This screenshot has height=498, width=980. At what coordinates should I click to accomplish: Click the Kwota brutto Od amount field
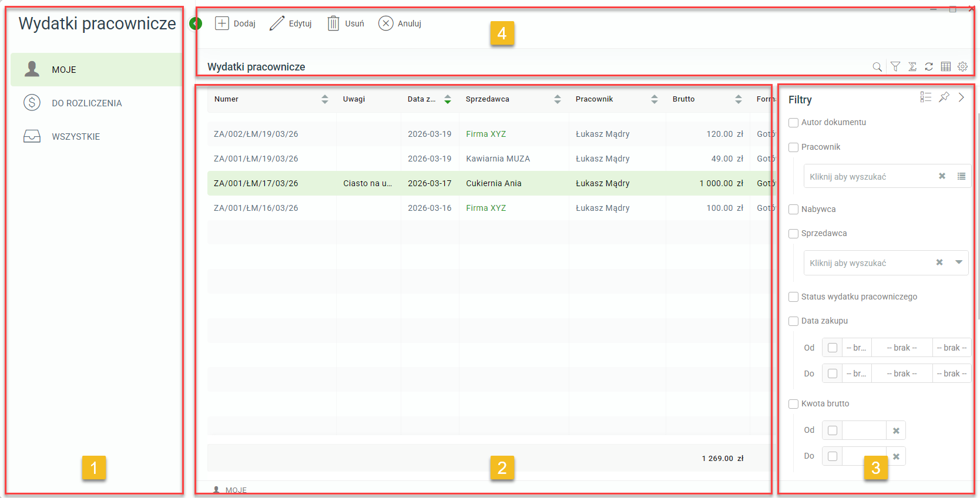click(864, 430)
